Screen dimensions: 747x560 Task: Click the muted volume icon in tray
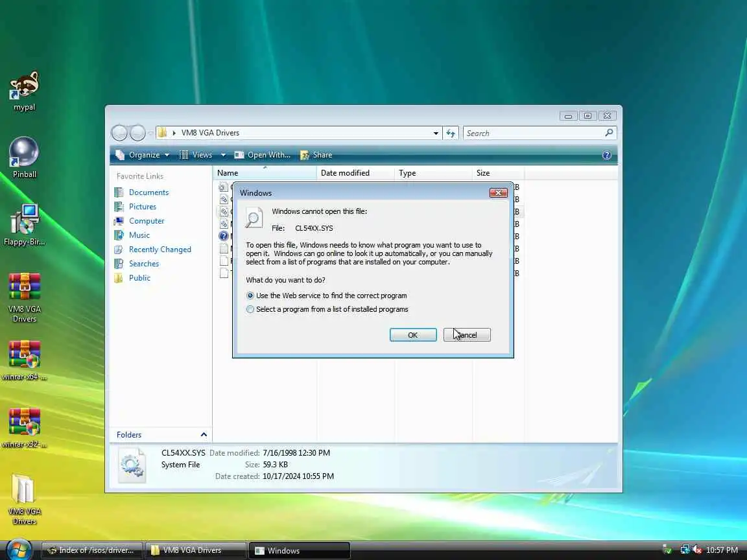tap(697, 550)
